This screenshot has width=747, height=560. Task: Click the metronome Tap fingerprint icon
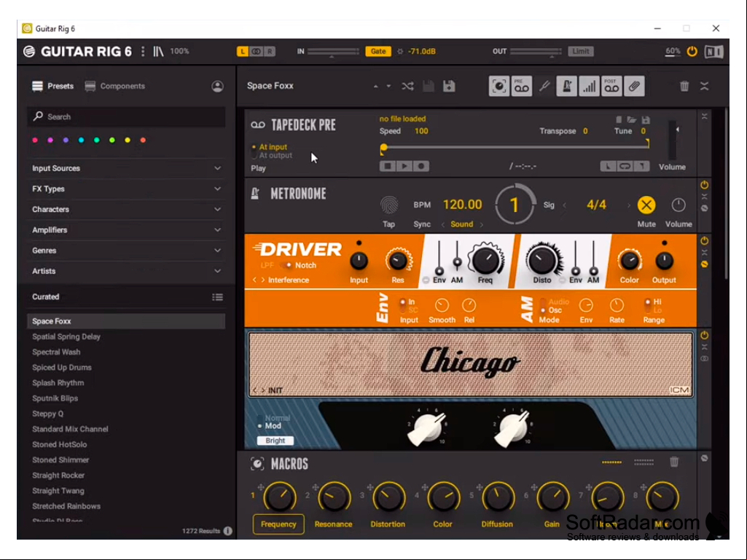pyautogui.click(x=389, y=205)
